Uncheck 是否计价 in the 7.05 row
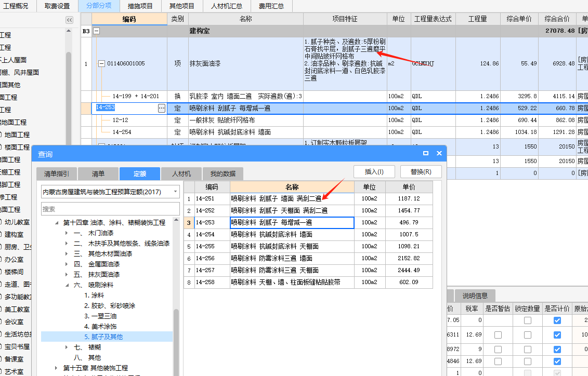 (x=557, y=320)
